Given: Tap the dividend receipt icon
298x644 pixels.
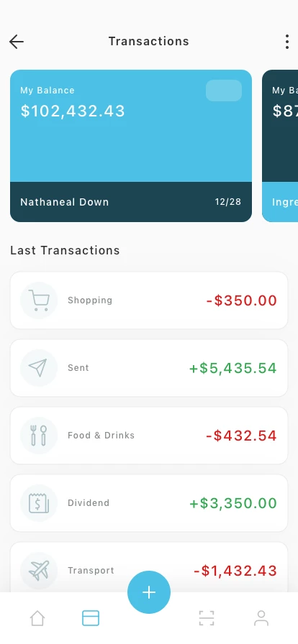Looking at the screenshot, I should (x=39, y=502).
